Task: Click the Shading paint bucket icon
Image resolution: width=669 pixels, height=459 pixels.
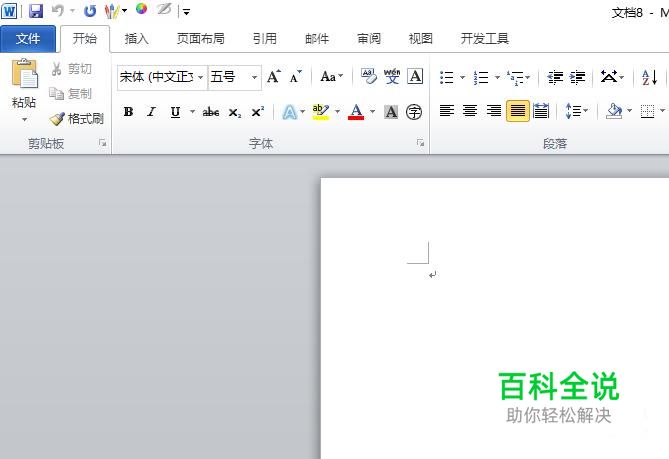Action: coord(614,111)
